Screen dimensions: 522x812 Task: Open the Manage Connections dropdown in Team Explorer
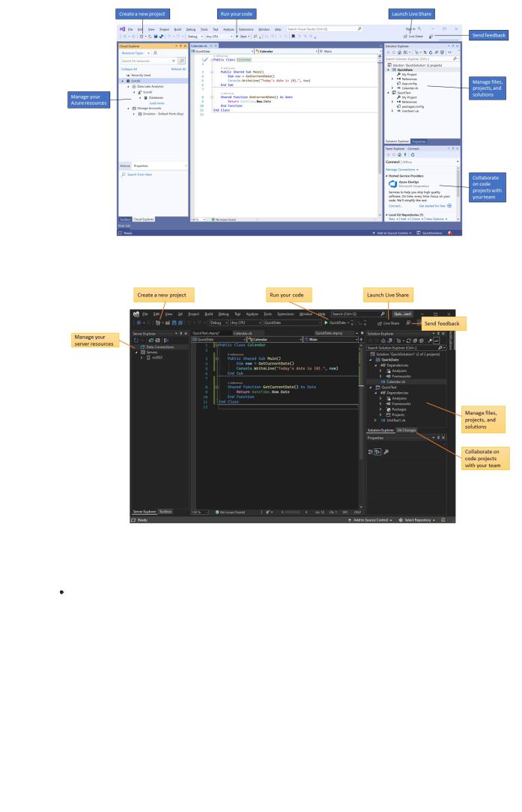pyautogui.click(x=401, y=170)
